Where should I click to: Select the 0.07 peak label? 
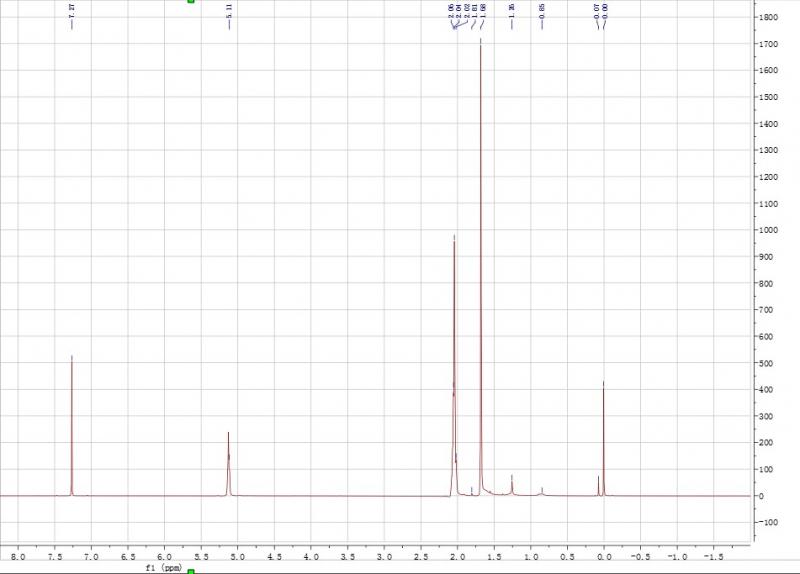click(596, 11)
